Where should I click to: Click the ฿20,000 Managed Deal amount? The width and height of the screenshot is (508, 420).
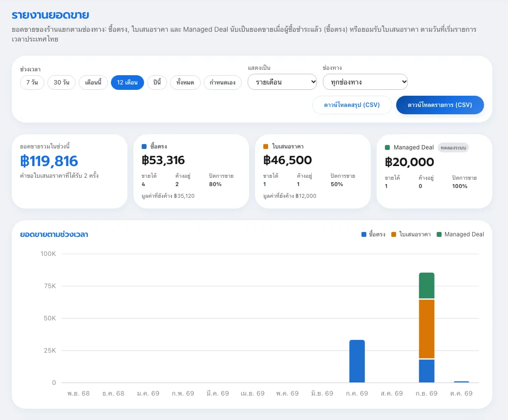point(409,162)
